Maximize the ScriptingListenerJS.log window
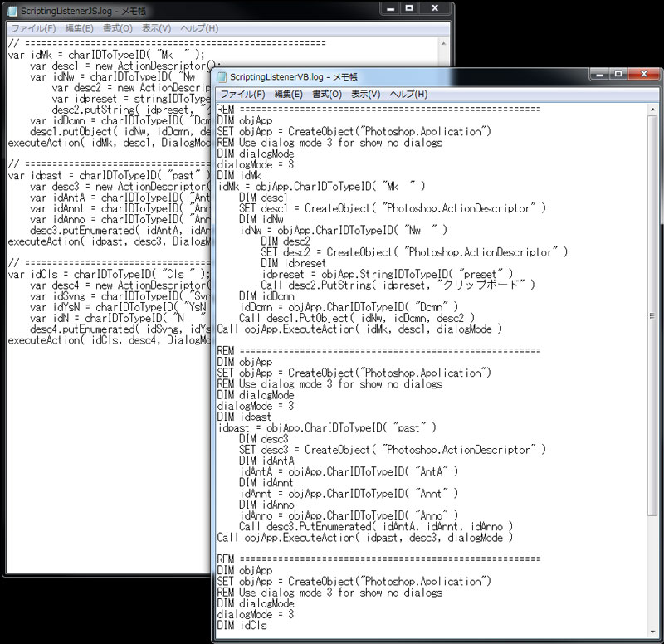Image resolution: width=664 pixels, height=644 pixels. (409, 8)
